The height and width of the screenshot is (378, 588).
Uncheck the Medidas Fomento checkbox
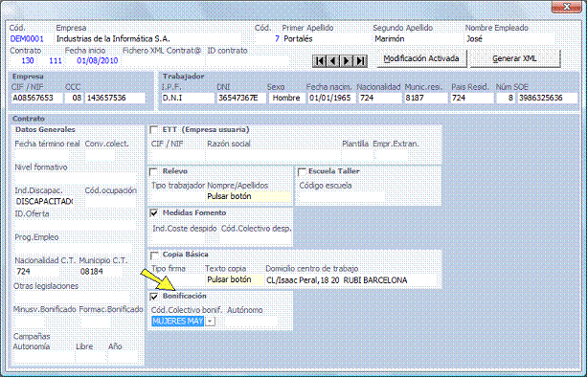[153, 213]
